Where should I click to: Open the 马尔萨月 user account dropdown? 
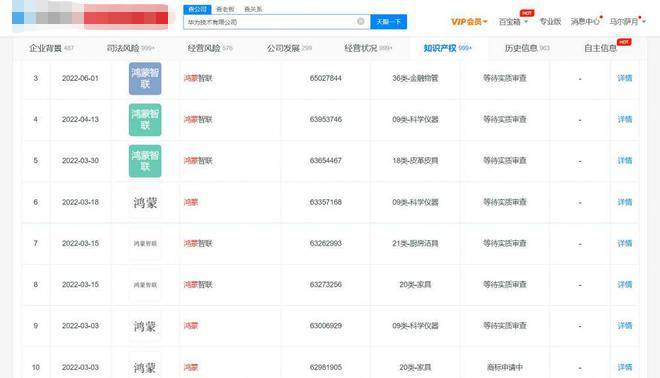pyautogui.click(x=628, y=21)
